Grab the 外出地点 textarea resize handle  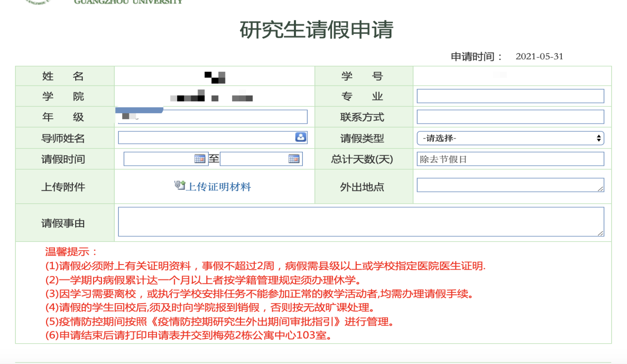[600, 188]
